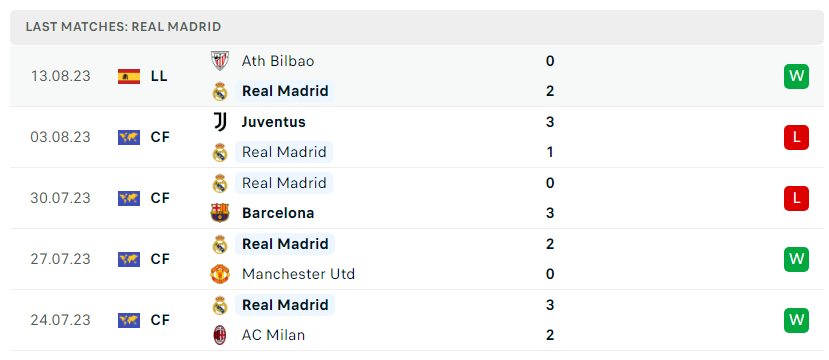Click the red L badge for Barcelona match

click(x=796, y=198)
